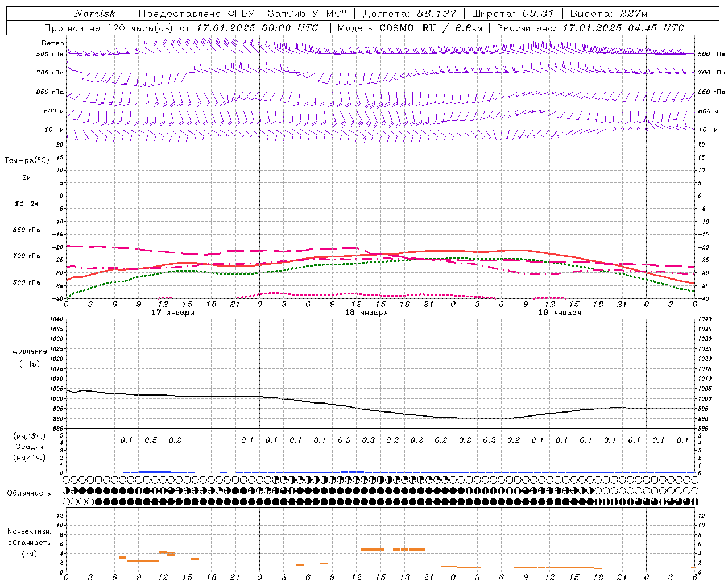Click the "Модель COSMO-RU / 6.6км" text
Image resolution: width=728 pixels, height=582 pixels.
[x=410, y=28]
